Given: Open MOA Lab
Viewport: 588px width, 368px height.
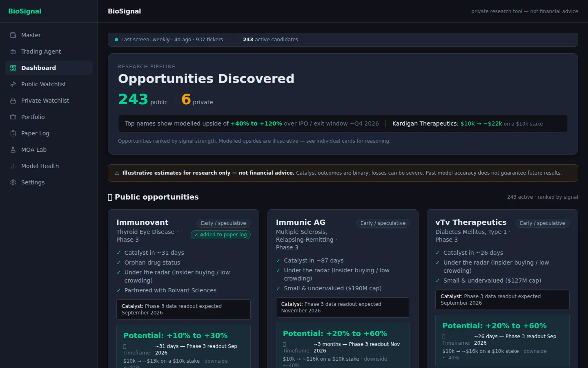Looking at the screenshot, I should 49,150.
